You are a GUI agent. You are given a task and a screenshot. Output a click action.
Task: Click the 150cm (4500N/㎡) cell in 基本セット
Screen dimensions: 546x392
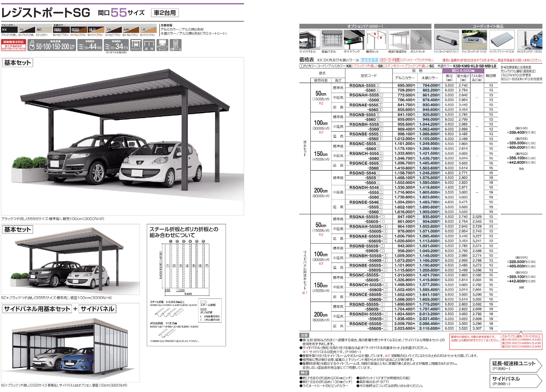click(x=320, y=156)
